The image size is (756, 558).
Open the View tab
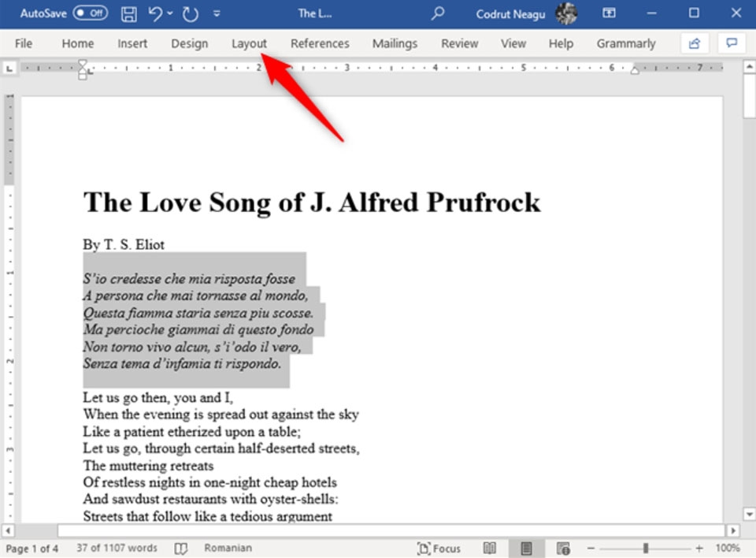(x=513, y=43)
